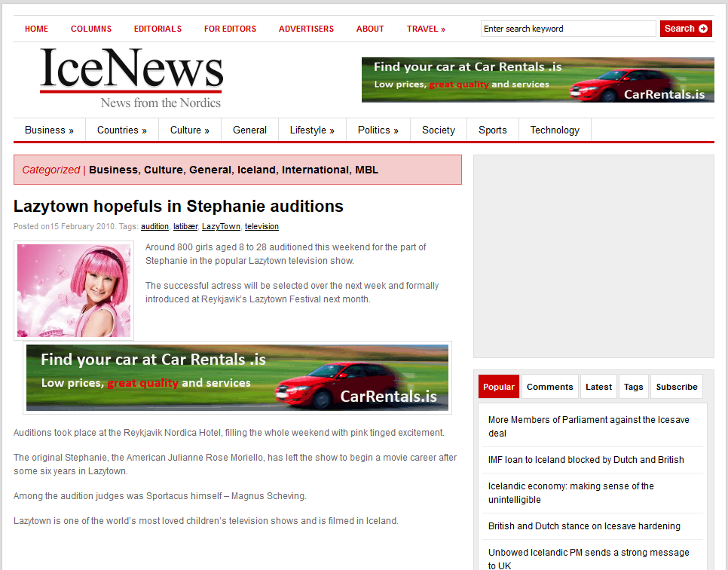Open the ABOUT page

370,29
